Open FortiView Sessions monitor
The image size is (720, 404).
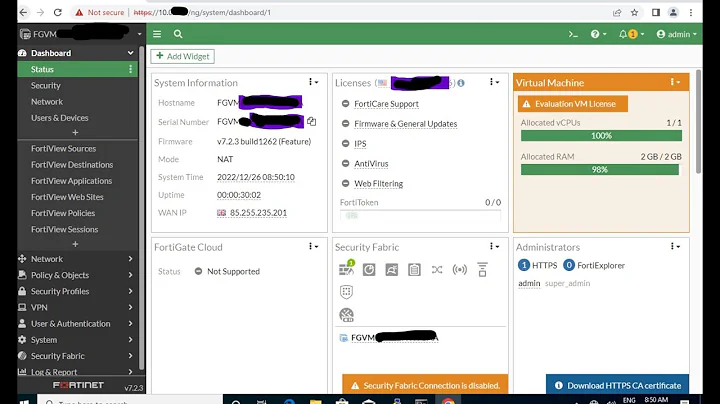click(64, 230)
